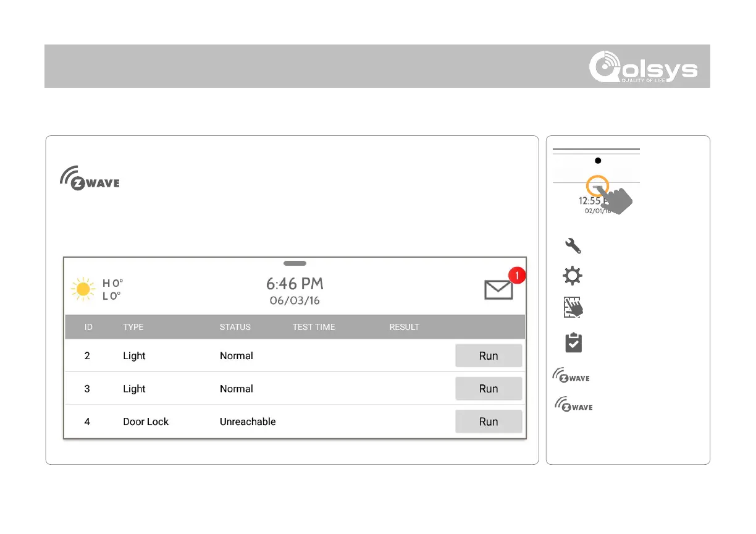Click the STATUS column header
The width and height of the screenshot is (756, 534).
235,327
